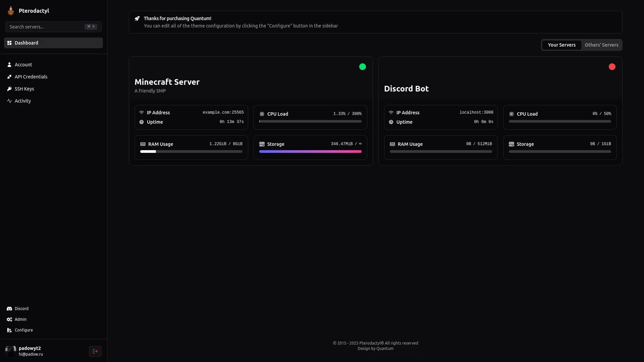Click the Search servers input field
Image resolution: width=644 pixels, height=362 pixels.
(x=47, y=26)
